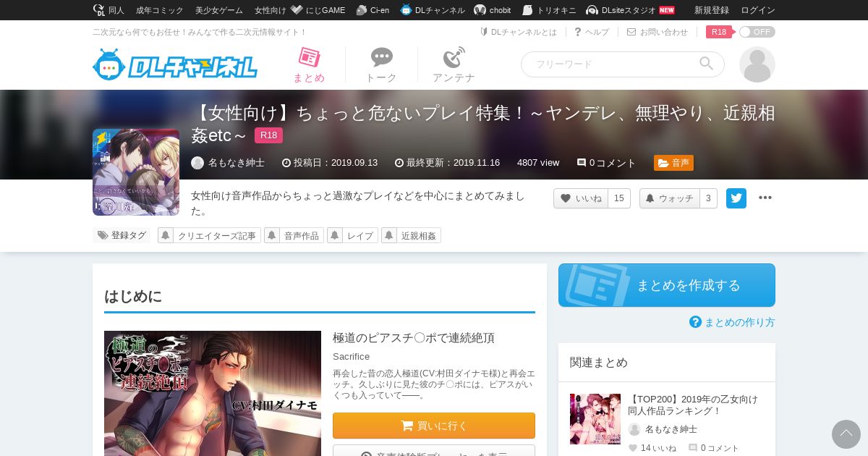The width and height of the screenshot is (868, 456).
Task: Click the magnifier search icon
Action: (706, 64)
